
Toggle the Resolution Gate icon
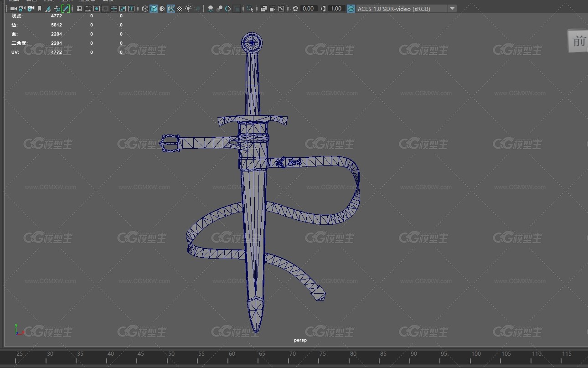pos(97,9)
